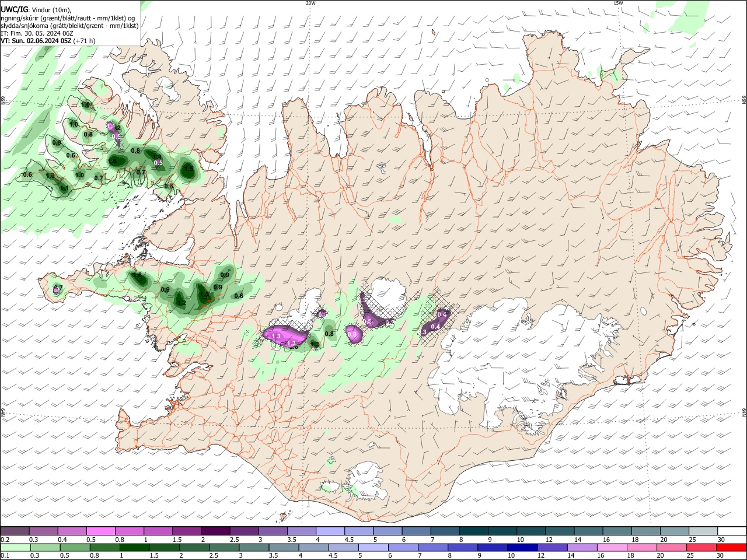Click the '20W' longitude label
The width and height of the screenshot is (747, 560).
click(x=310, y=2)
